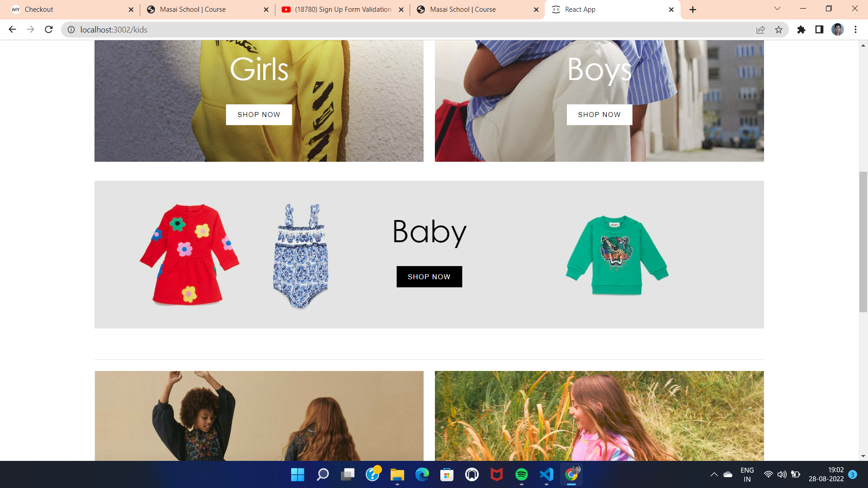868x488 pixels.
Task: Expand the browser tab list dropdown
Action: (777, 9)
